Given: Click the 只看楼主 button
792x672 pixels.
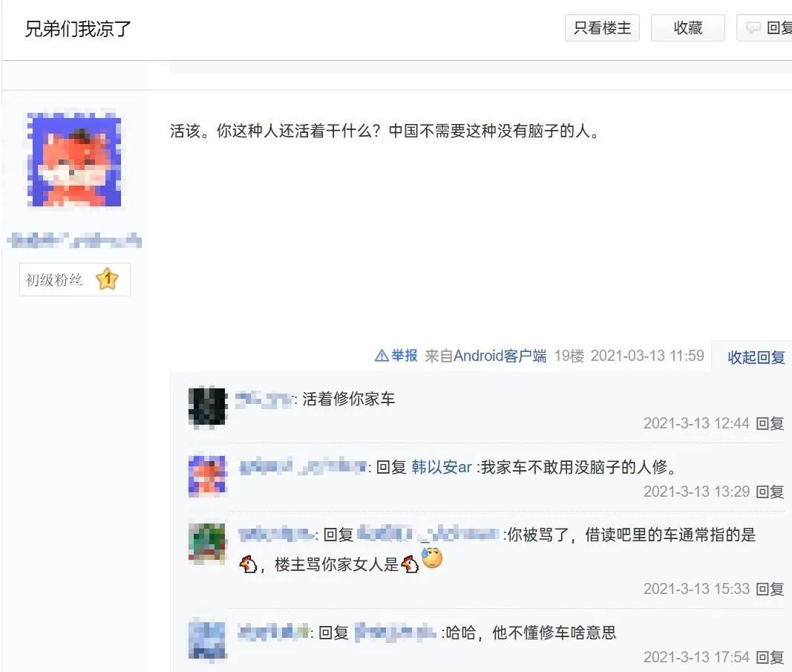Looking at the screenshot, I should tap(602, 27).
